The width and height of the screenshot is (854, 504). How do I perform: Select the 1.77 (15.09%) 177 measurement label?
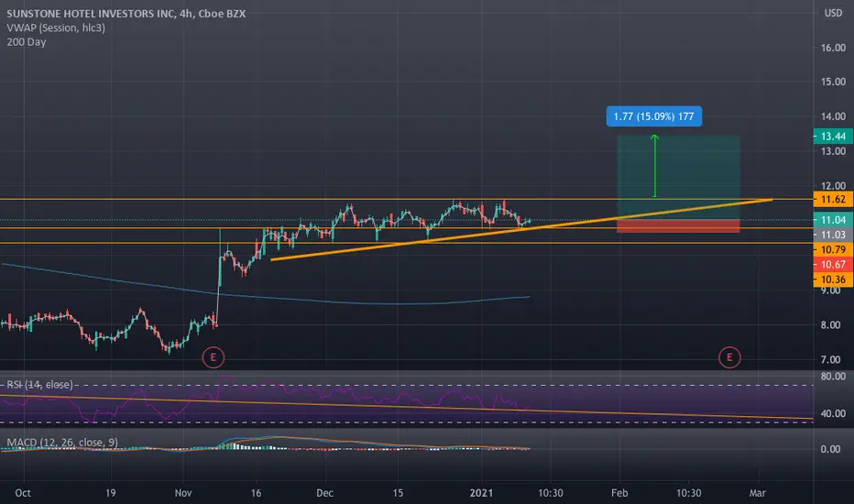(x=653, y=116)
